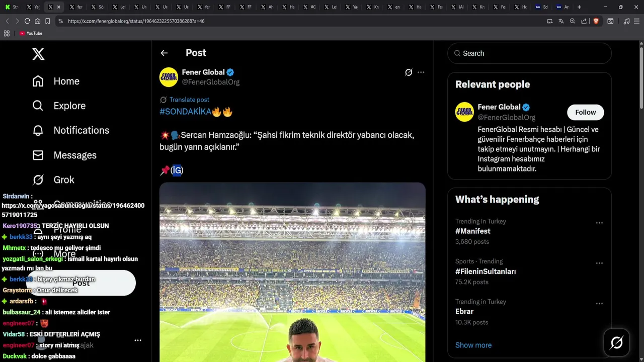Open Explore in X sidebar
The height and width of the screenshot is (362, 644).
tap(59, 106)
